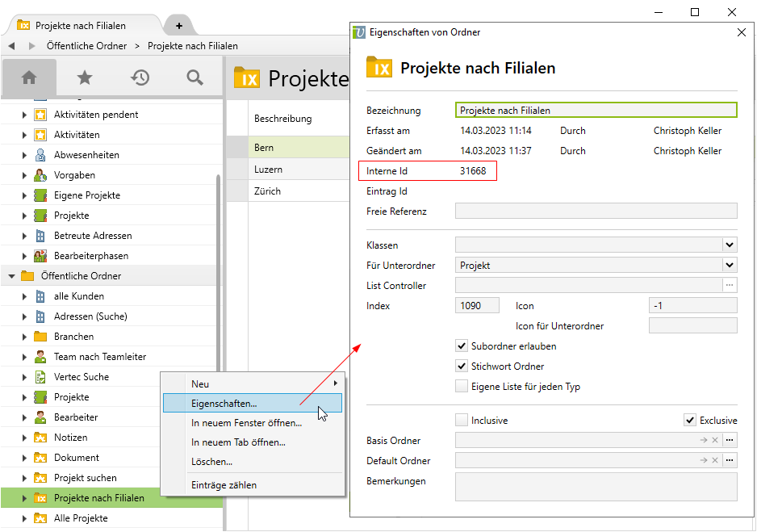Click the Bezeichnung text field
Screen dimensions: 757x532
(596, 110)
